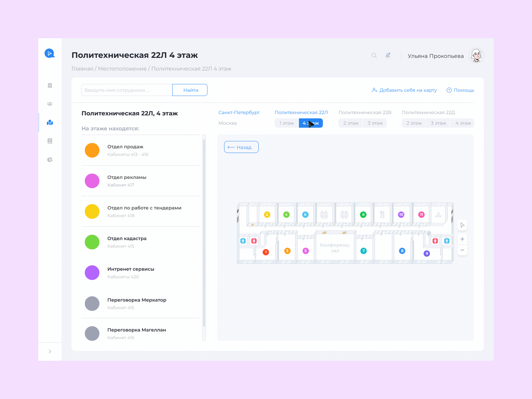Open the pie chart analytics sidebar icon
532x399 pixels.
[50, 160]
